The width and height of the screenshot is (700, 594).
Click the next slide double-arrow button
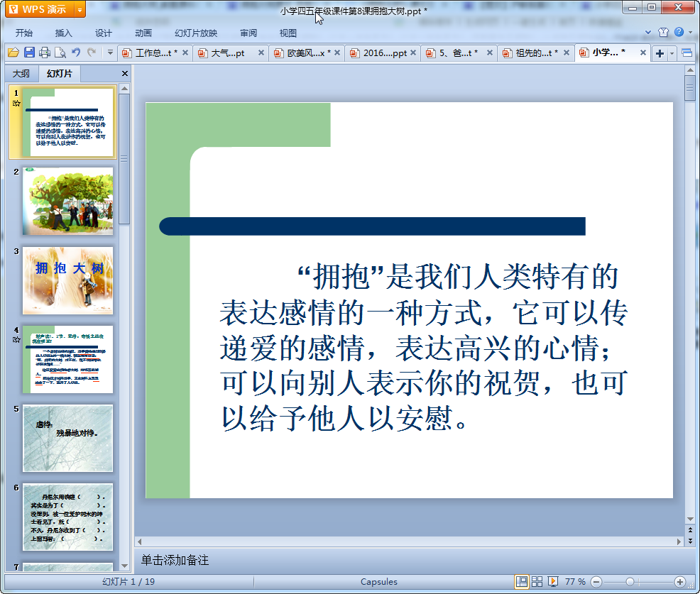pyautogui.click(x=691, y=541)
